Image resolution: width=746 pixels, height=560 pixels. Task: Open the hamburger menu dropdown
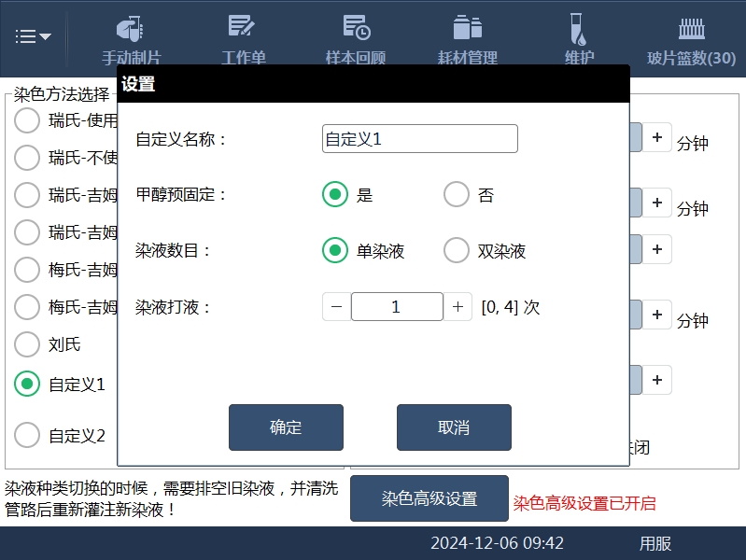pyautogui.click(x=34, y=36)
